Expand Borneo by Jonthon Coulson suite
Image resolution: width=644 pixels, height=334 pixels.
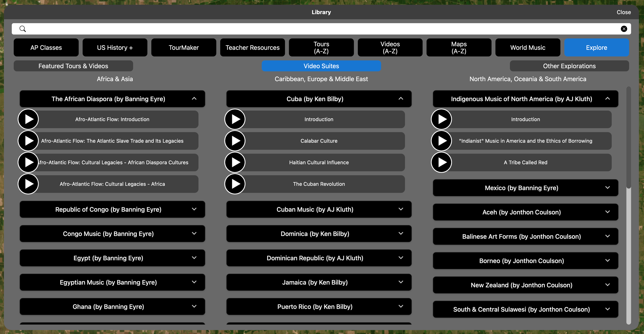pos(607,261)
